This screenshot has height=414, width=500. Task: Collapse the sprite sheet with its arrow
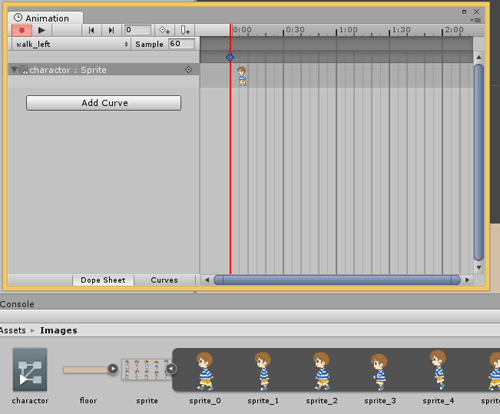coord(171,369)
